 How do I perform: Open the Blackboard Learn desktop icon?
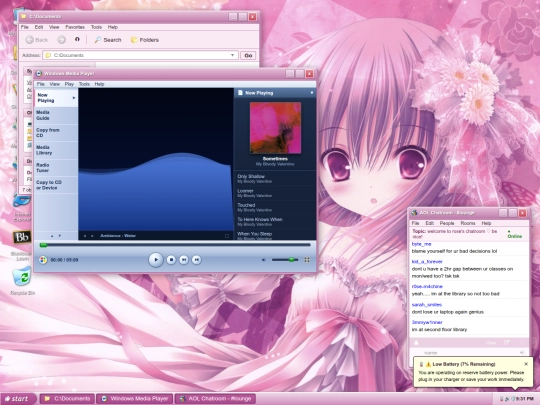[x=22, y=245]
